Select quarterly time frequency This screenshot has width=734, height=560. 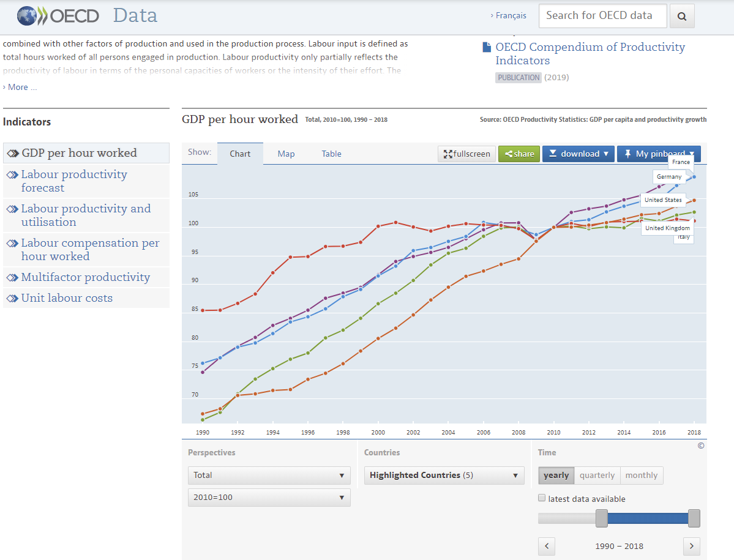click(597, 476)
